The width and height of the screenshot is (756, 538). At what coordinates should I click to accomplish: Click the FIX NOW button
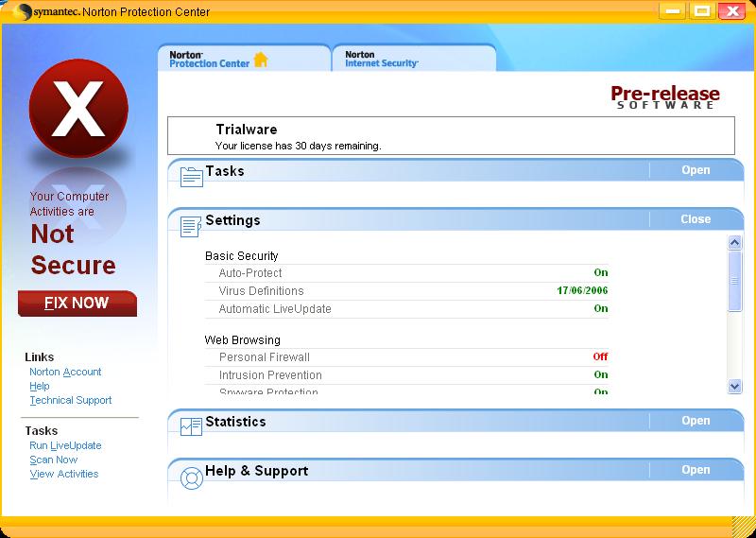(77, 303)
